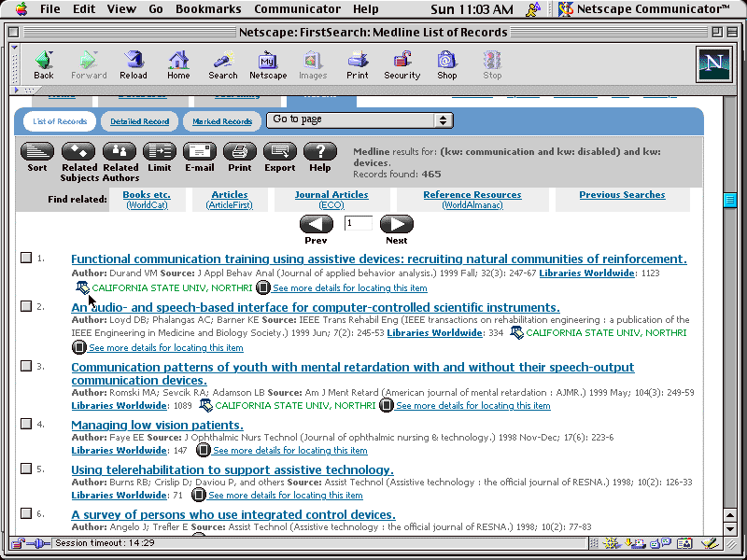Open the File menu
This screenshot has width=747, height=560.
click(x=49, y=8)
